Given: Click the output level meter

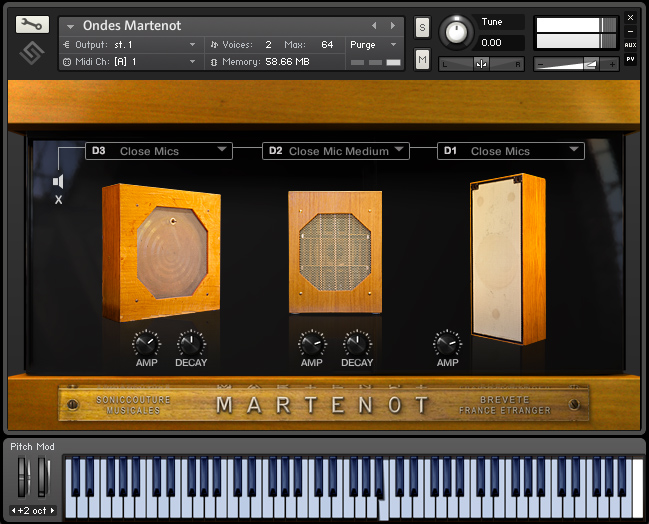Looking at the screenshot, I should click(x=576, y=33).
